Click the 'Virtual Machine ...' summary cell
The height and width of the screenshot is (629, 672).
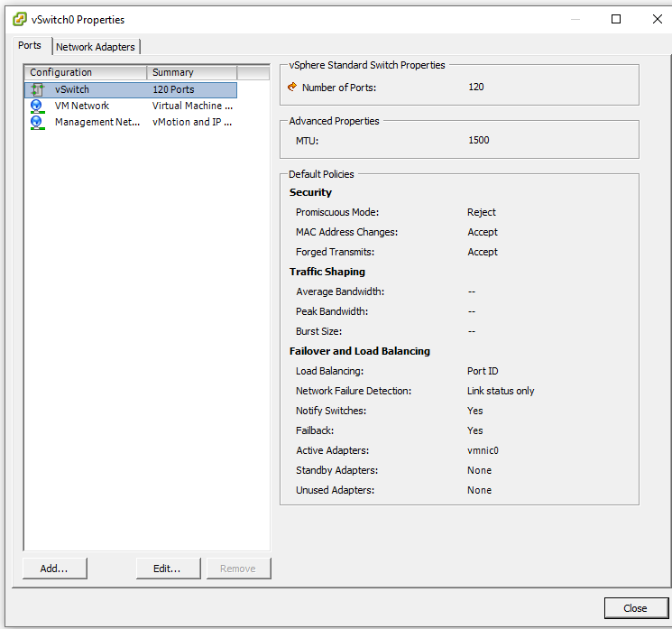point(192,106)
